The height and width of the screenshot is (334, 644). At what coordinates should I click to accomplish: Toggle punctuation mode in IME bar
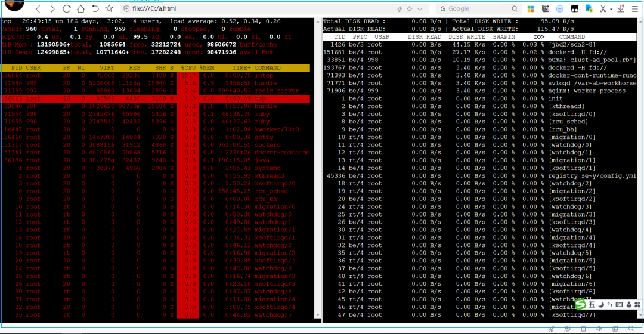tap(610, 304)
